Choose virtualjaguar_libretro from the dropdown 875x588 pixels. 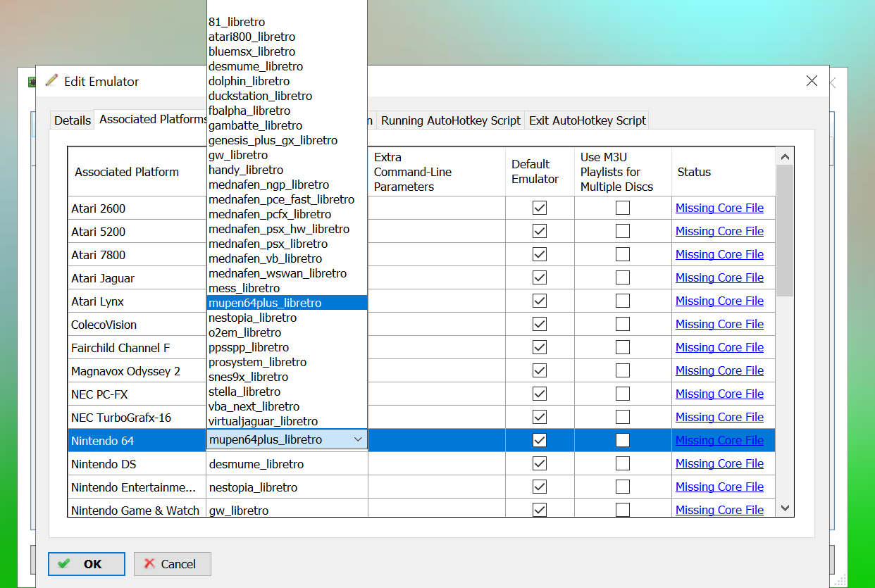[287, 421]
